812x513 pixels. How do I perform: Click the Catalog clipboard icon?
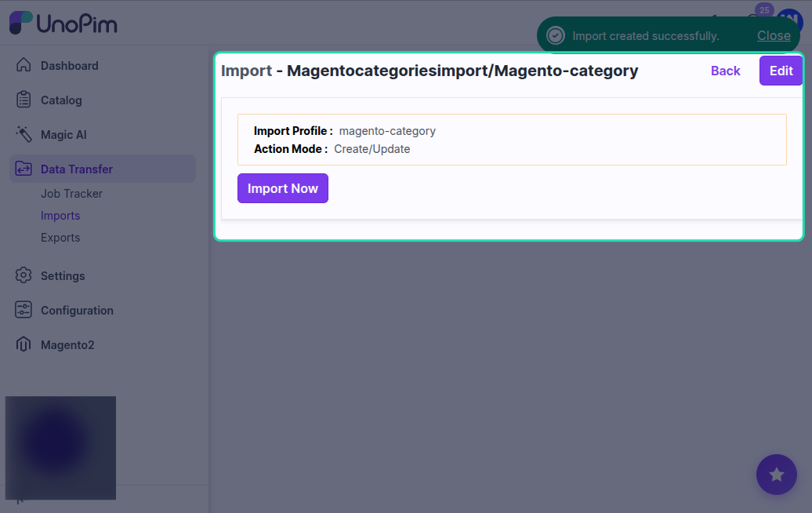point(24,100)
